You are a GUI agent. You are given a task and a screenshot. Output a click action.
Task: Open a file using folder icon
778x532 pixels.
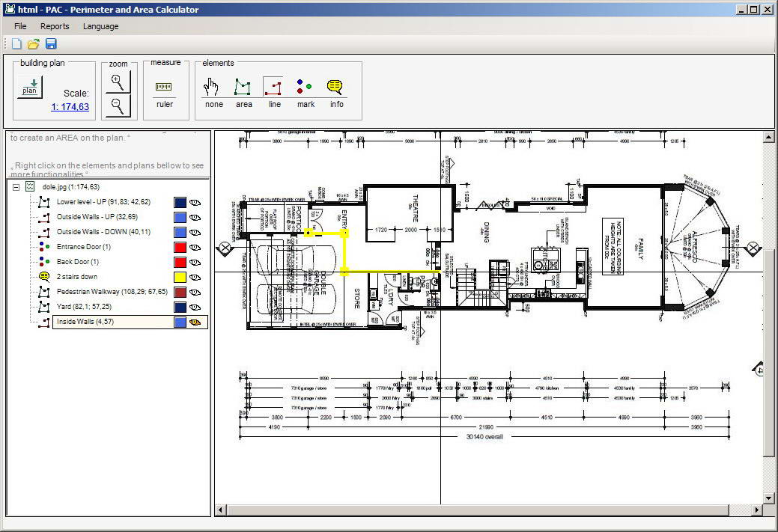click(33, 43)
